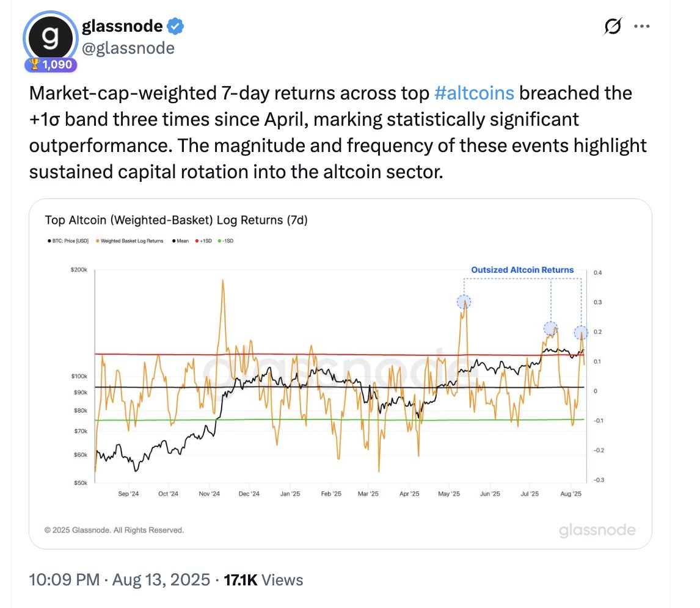
Task: Open the #altcoins hashtag link
Action: pos(474,93)
